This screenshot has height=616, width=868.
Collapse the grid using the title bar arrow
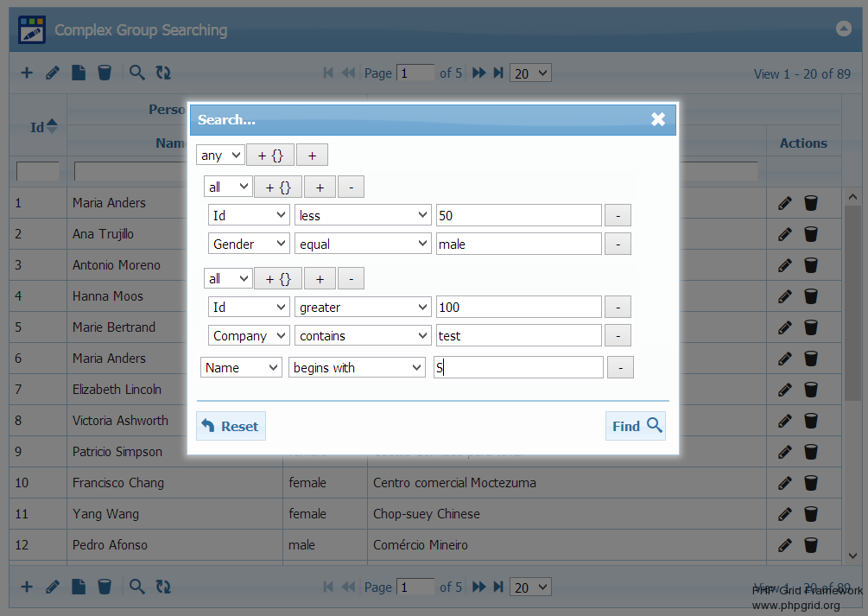coord(844,29)
